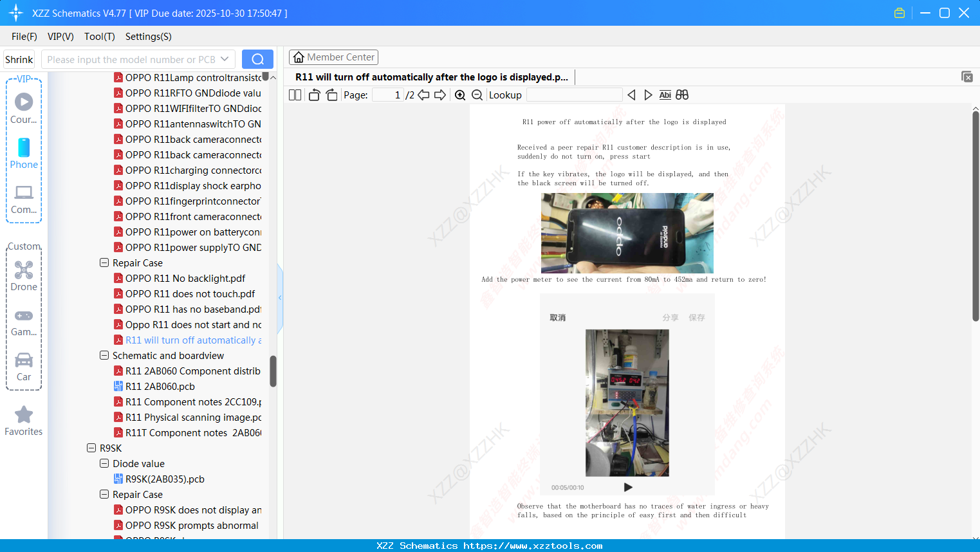Click the Page number input field
Viewport: 980px width, 552px height.
[x=388, y=95]
